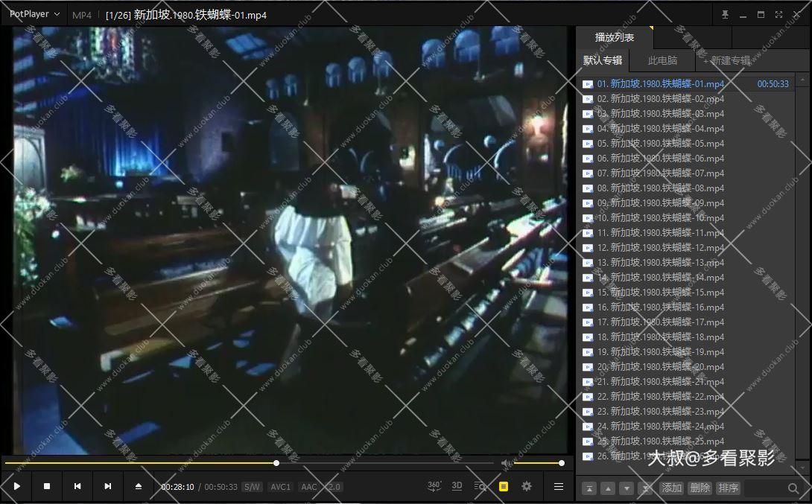Click the seek bar playback position handle
Screen dimensions: 812x504
276,463
